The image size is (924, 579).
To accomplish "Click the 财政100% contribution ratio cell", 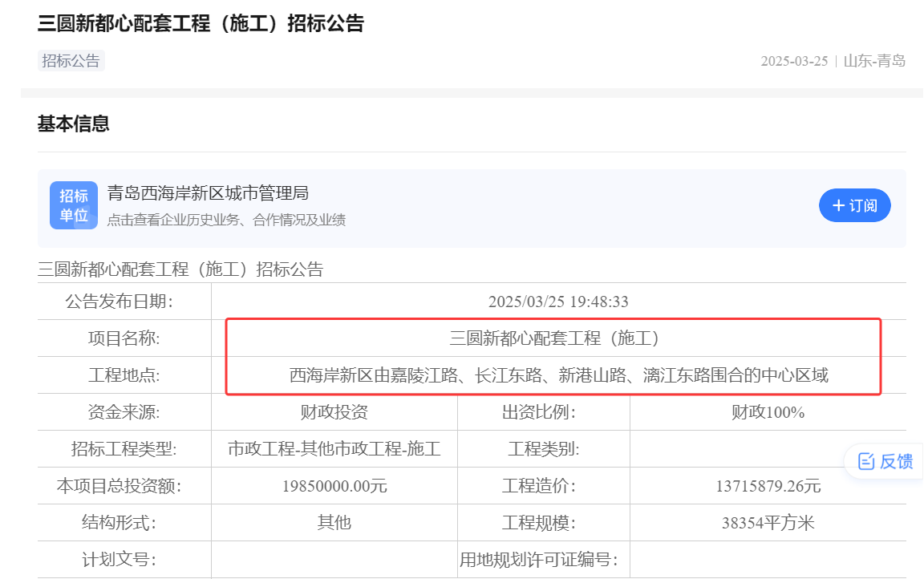I will click(x=768, y=412).
